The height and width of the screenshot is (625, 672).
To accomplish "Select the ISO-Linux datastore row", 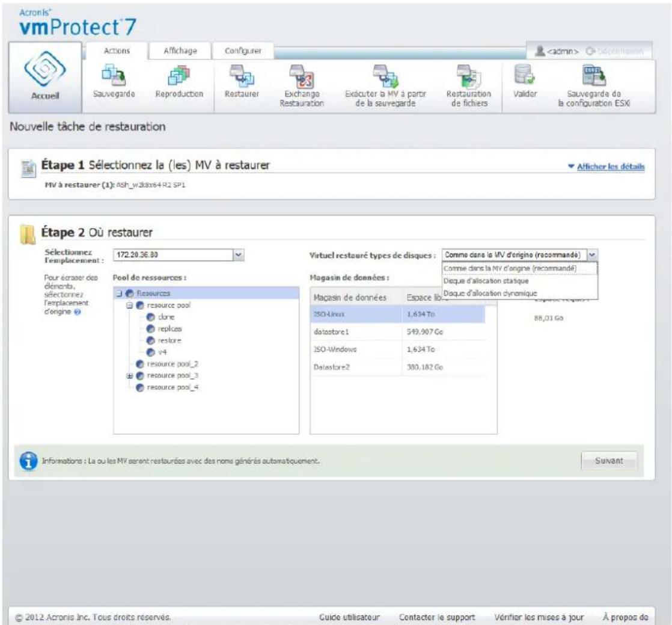I will click(x=398, y=315).
